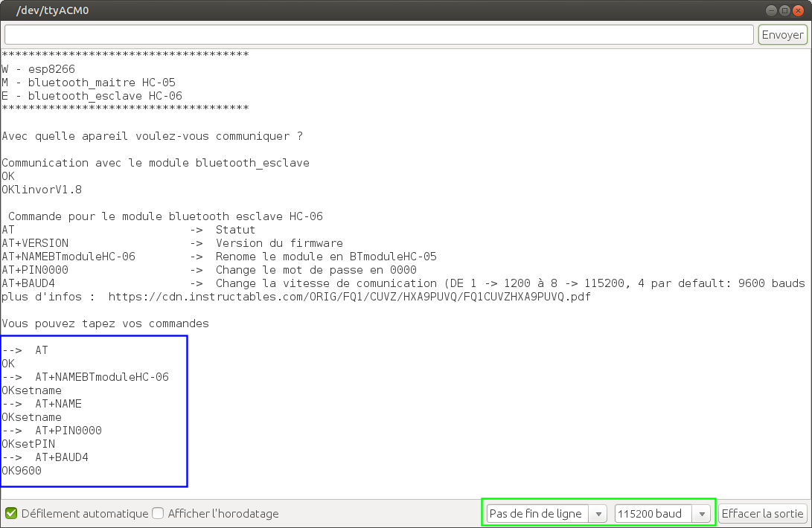The image size is (812, 528).
Task: Click the Effacer la sortie button
Action: 763,514
